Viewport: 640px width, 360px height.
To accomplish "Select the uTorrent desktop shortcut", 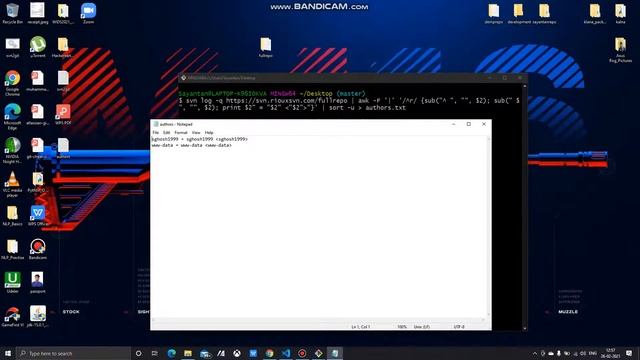I will click(x=38, y=47).
